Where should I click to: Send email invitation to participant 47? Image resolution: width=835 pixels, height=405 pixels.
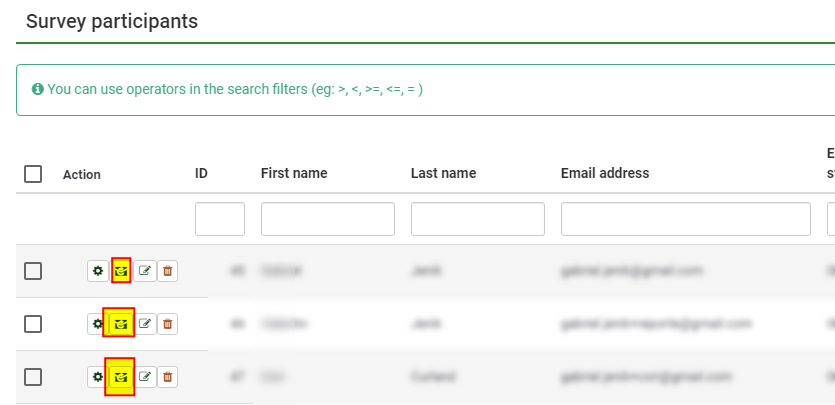pyautogui.click(x=120, y=376)
